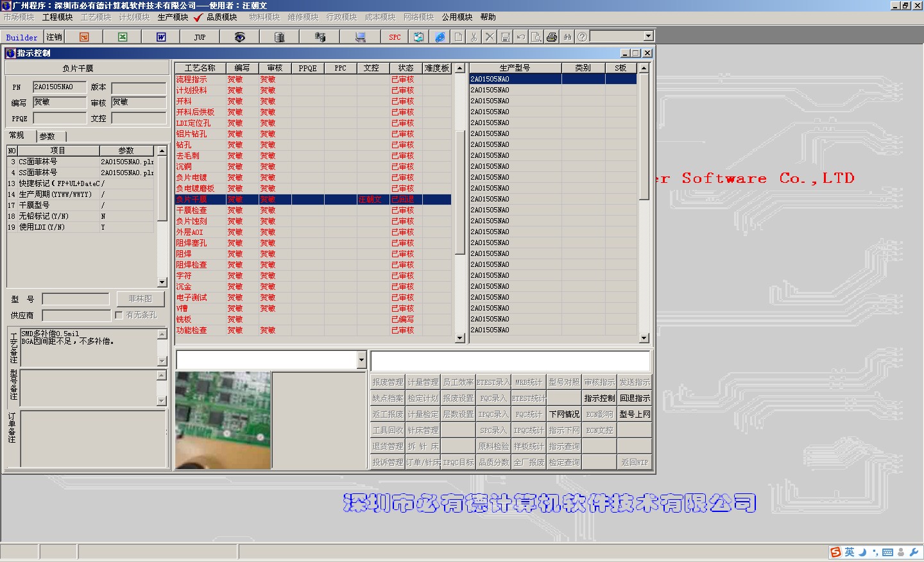924x562 pixels.
Task: Click the teal refresh-arrows icon after SPC
Action: pos(418,37)
